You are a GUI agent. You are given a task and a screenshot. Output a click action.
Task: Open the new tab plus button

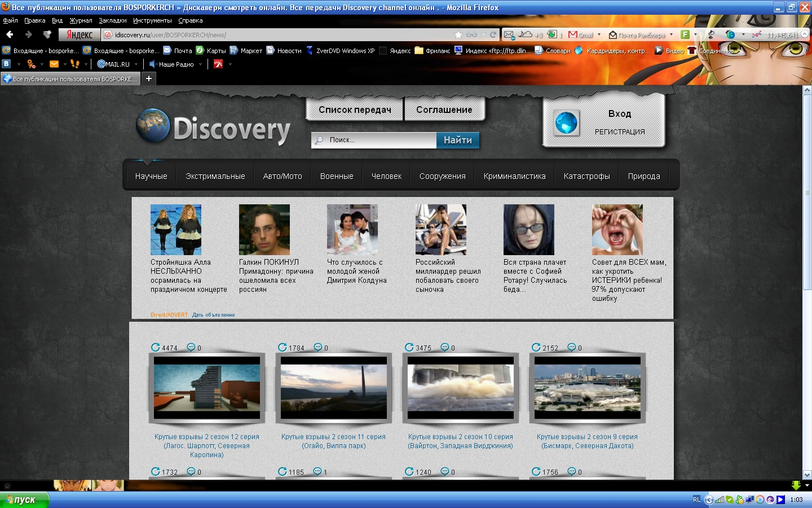click(x=149, y=78)
